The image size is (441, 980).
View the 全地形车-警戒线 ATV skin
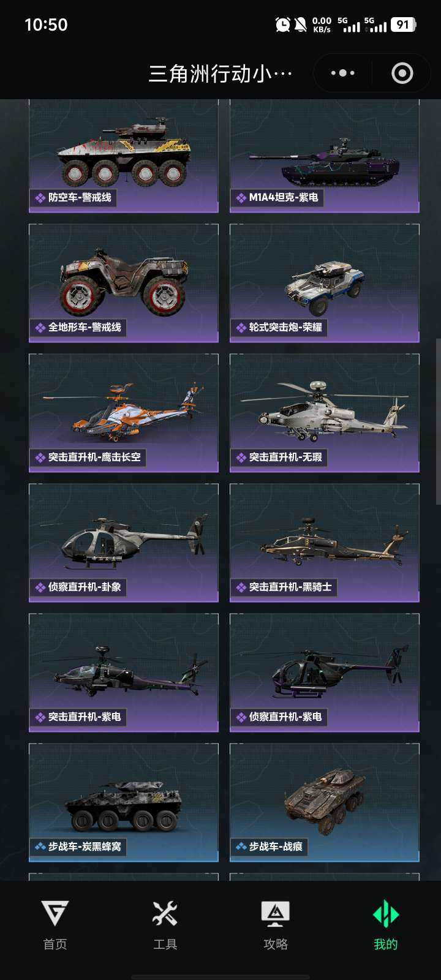pos(124,283)
